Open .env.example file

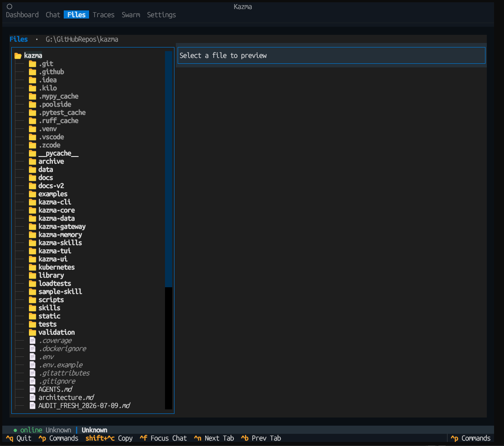[x=56, y=365]
